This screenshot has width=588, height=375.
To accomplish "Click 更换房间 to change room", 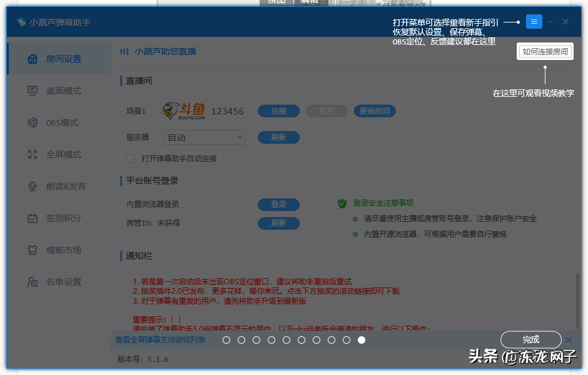I will [374, 111].
